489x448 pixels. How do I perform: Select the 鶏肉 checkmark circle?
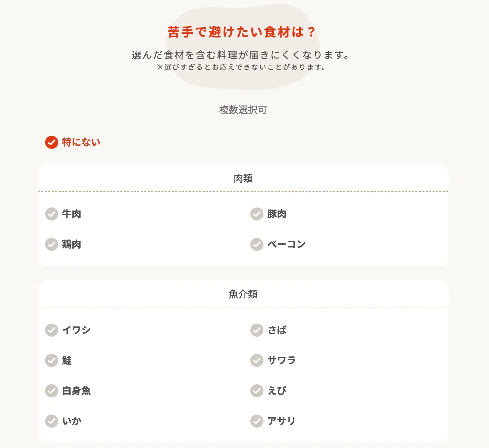[52, 244]
